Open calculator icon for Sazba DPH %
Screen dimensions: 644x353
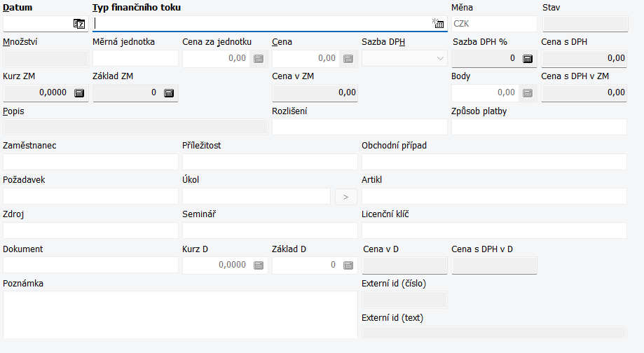tap(528, 59)
